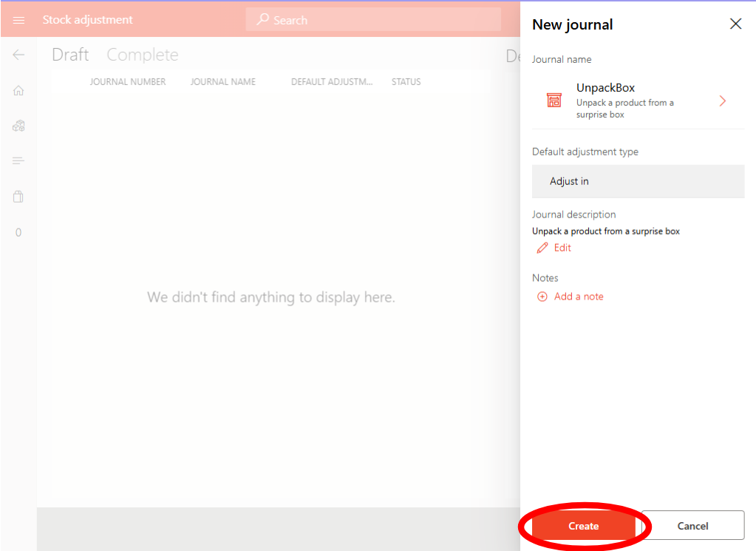This screenshot has width=756, height=551.
Task: Sort by Status column header
Action: pos(406,81)
